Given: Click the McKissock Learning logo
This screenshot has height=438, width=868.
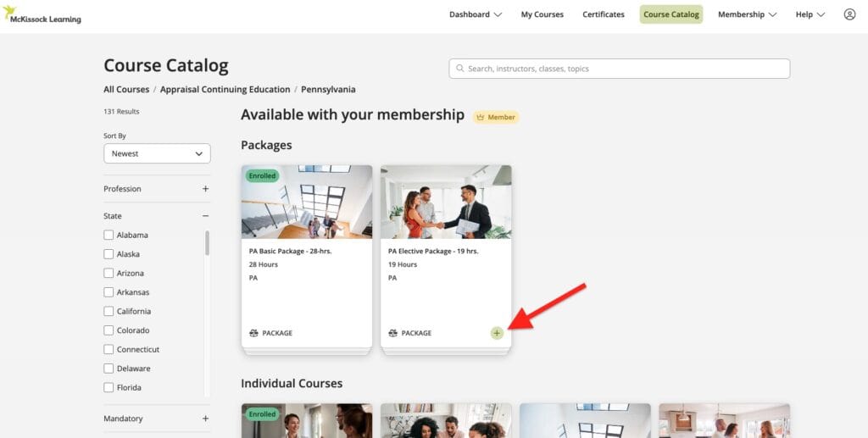Looking at the screenshot, I should point(42,14).
